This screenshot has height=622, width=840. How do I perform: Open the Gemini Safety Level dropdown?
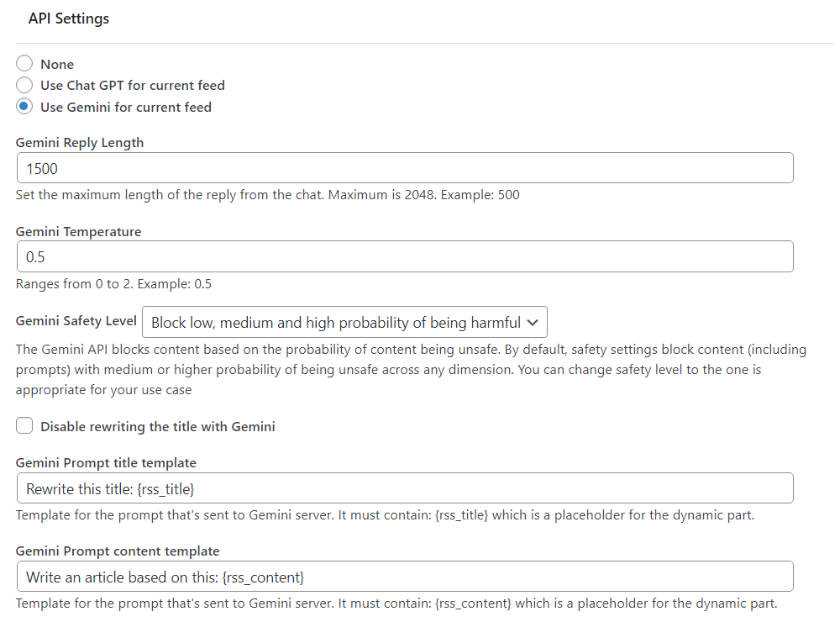point(345,323)
